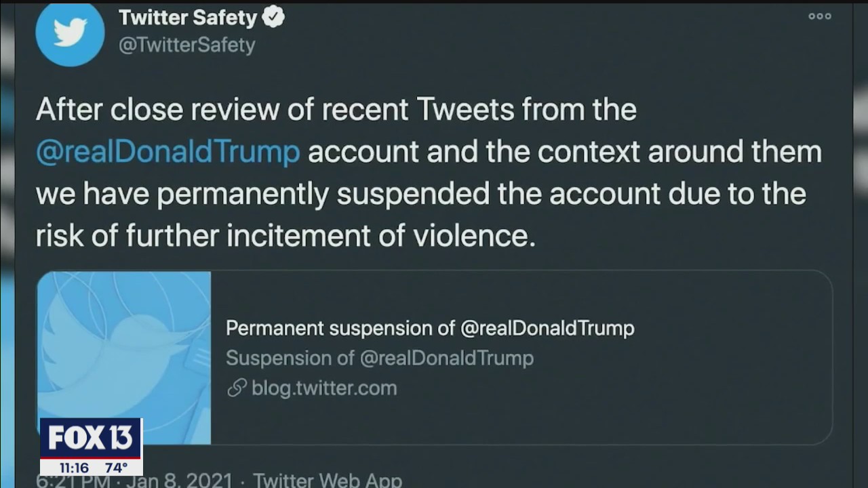This screenshot has width=868, height=488.
Task: Open the blue @realDonaldTrump mention in the tweet
Action: click(x=167, y=152)
